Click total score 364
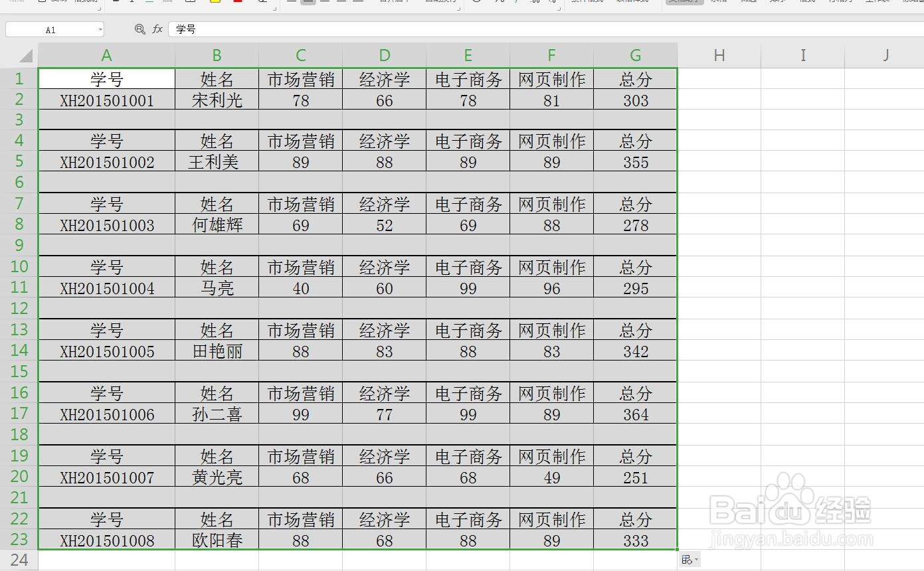Screen dimensions: 924x571 click(x=636, y=414)
